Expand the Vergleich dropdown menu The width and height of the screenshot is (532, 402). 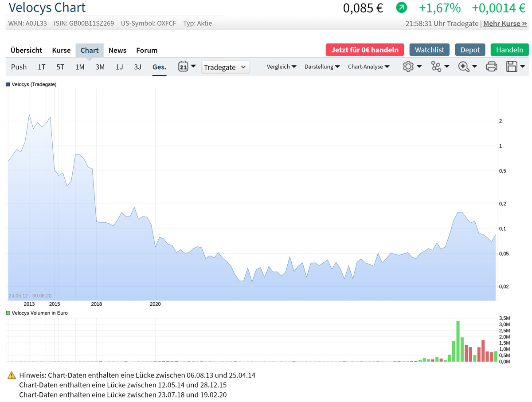pyautogui.click(x=282, y=67)
